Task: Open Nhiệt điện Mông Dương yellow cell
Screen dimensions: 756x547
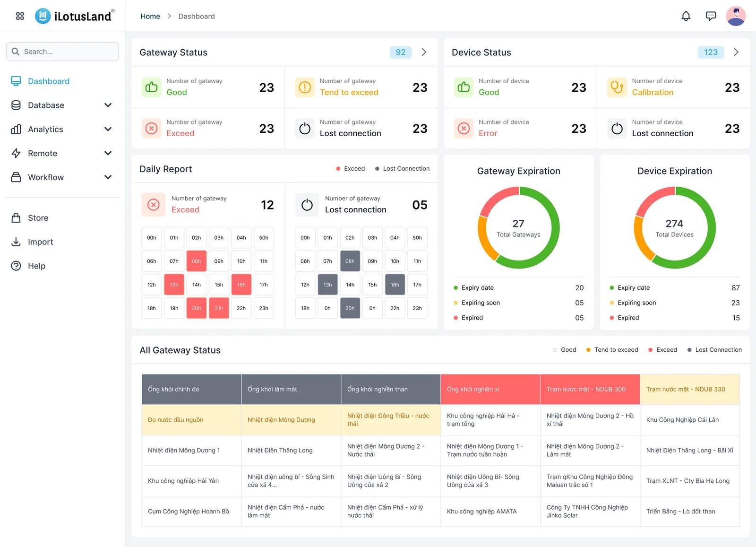Action: tap(291, 420)
